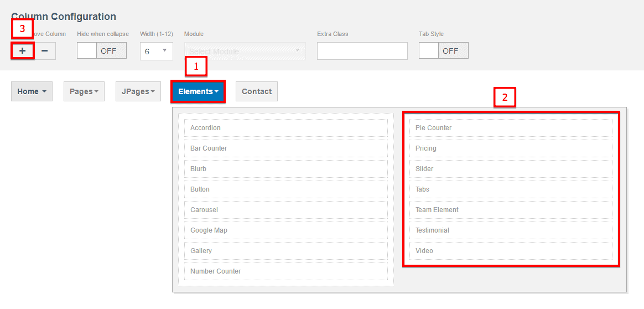The image size is (644, 309).
Task: Click the Video element entry
Action: click(511, 251)
